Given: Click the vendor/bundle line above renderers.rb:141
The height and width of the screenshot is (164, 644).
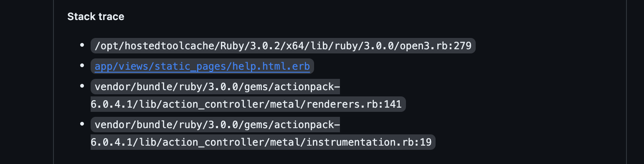Looking at the screenshot, I should [x=216, y=88].
